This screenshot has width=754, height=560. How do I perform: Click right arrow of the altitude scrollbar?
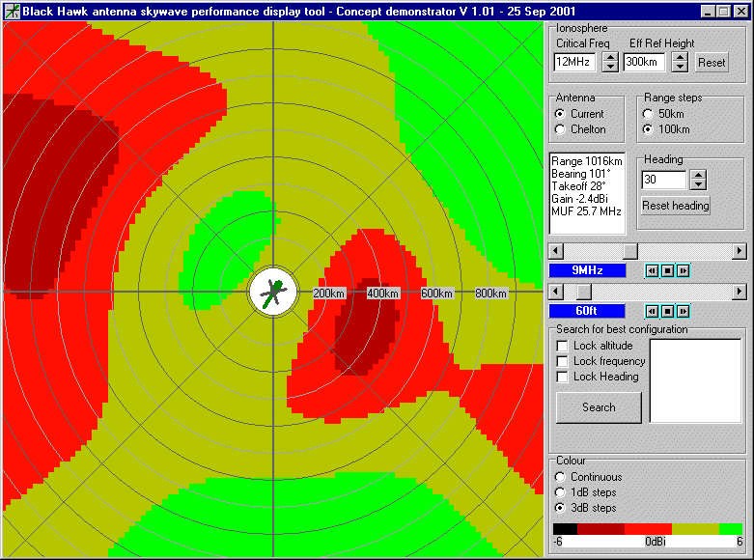(740, 291)
